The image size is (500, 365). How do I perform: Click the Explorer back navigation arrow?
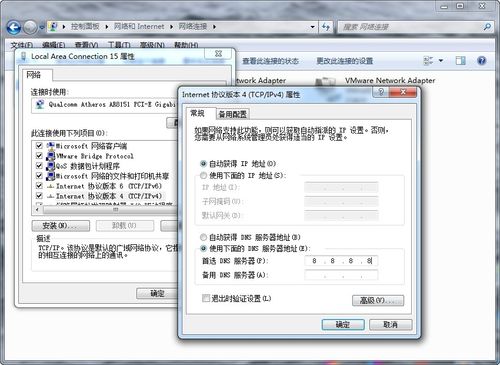(14, 27)
